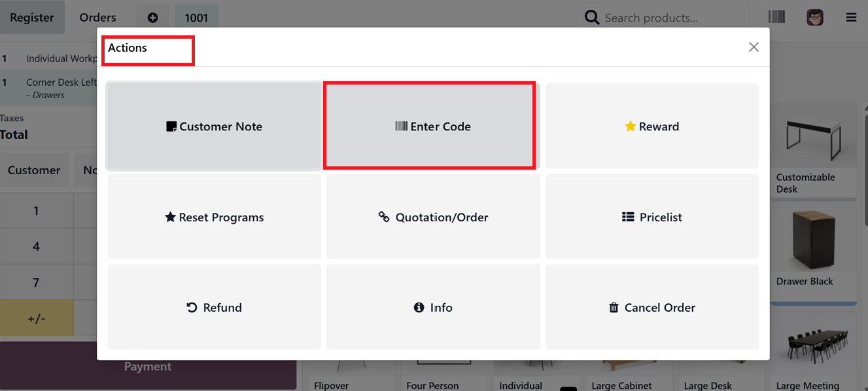868x391 pixels.
Task: Click the search magnifier icon
Action: (x=591, y=17)
